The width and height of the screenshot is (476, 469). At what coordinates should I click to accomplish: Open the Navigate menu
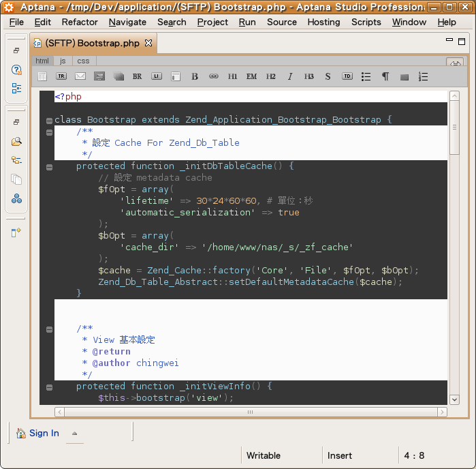(x=127, y=22)
